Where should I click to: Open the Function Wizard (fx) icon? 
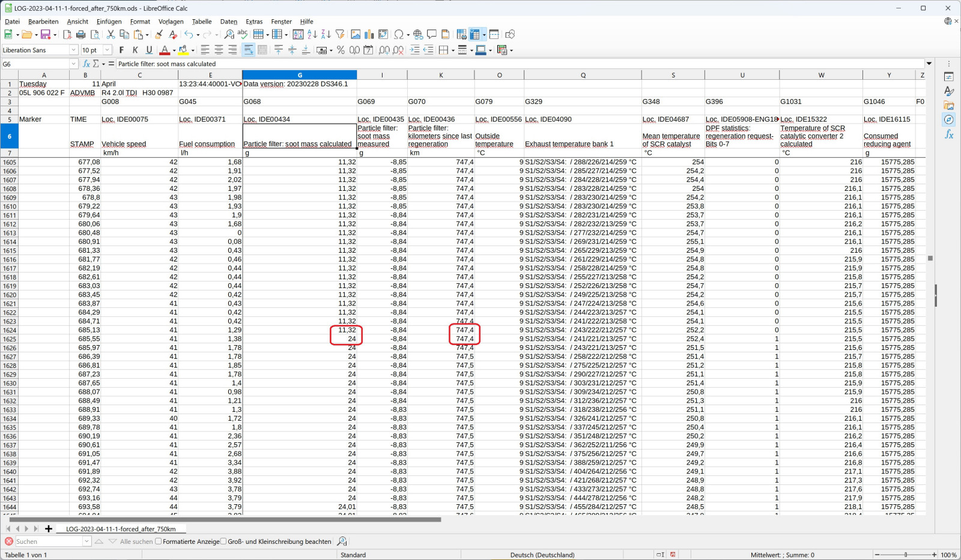86,64
